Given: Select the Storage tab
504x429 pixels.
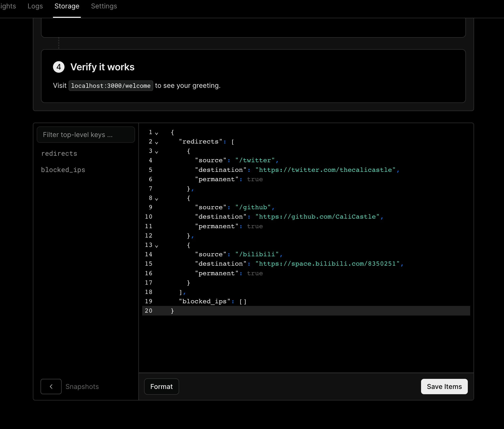Looking at the screenshot, I should (x=67, y=6).
